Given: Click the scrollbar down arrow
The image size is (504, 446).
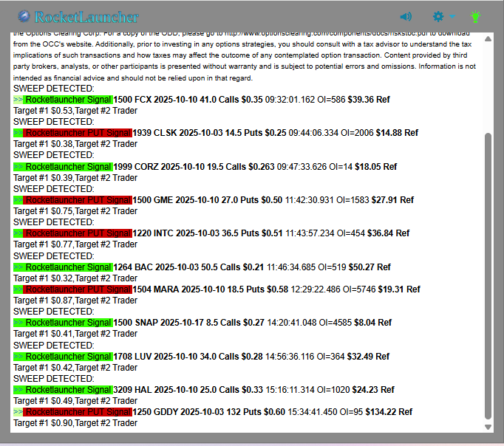Looking at the screenshot, I should (487, 427).
